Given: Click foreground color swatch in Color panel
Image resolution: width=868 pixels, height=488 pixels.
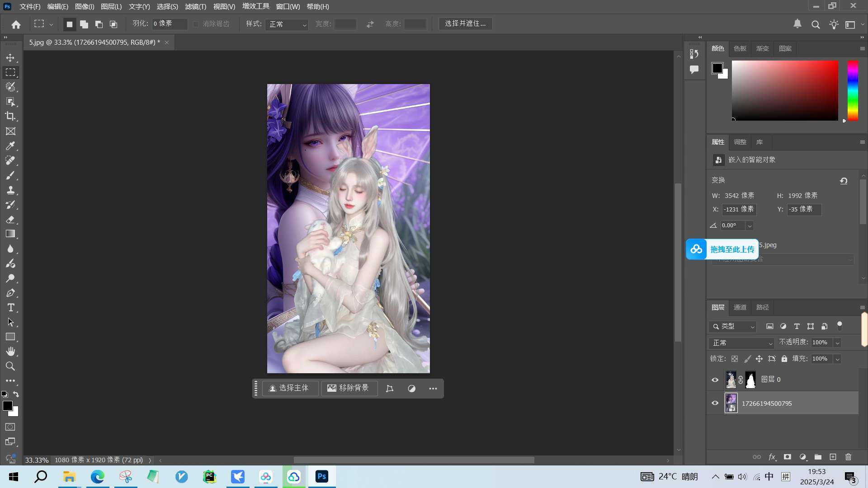Looking at the screenshot, I should pos(717,68).
